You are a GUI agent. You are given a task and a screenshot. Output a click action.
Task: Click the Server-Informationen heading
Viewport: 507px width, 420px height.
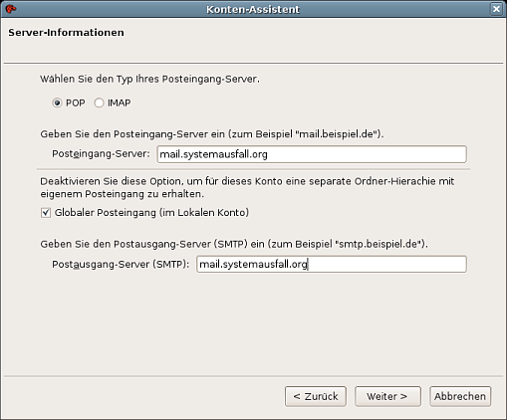(66, 33)
